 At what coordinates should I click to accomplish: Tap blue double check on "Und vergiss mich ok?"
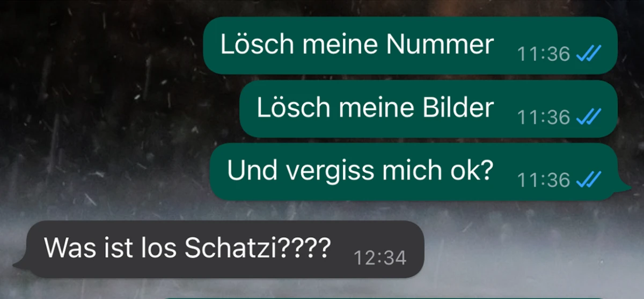588,179
